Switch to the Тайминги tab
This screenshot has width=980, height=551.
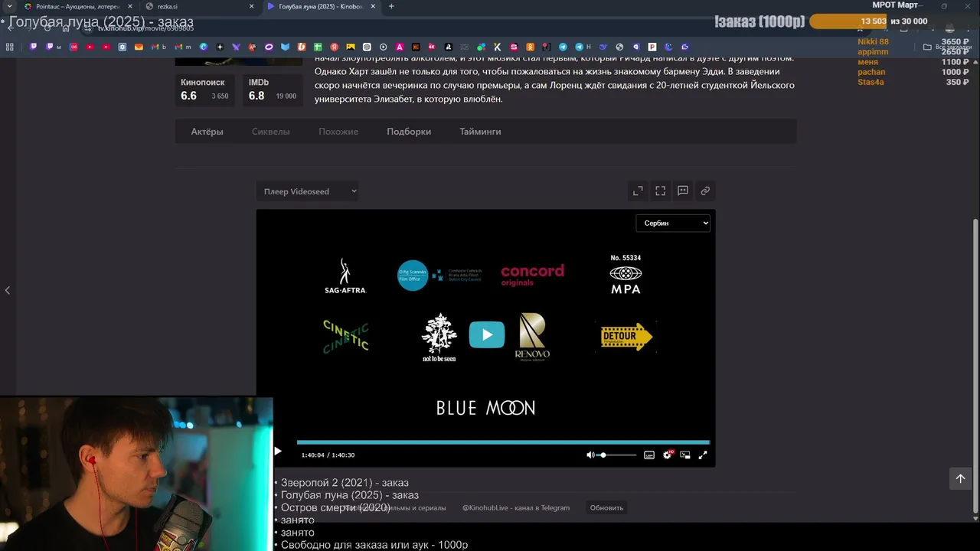(480, 132)
